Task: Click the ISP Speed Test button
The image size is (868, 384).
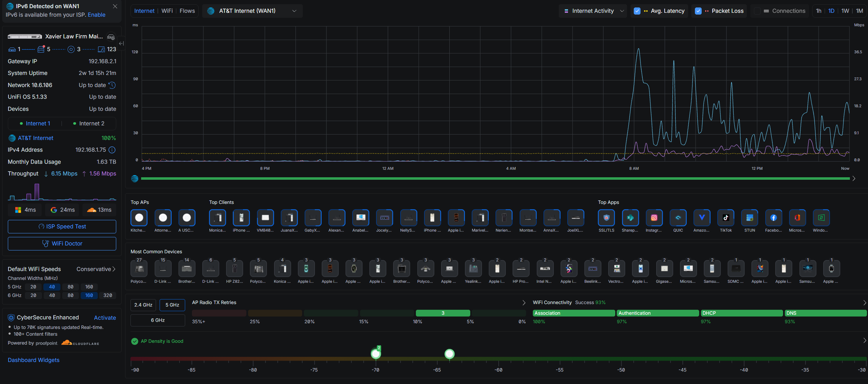Action: pos(62,227)
